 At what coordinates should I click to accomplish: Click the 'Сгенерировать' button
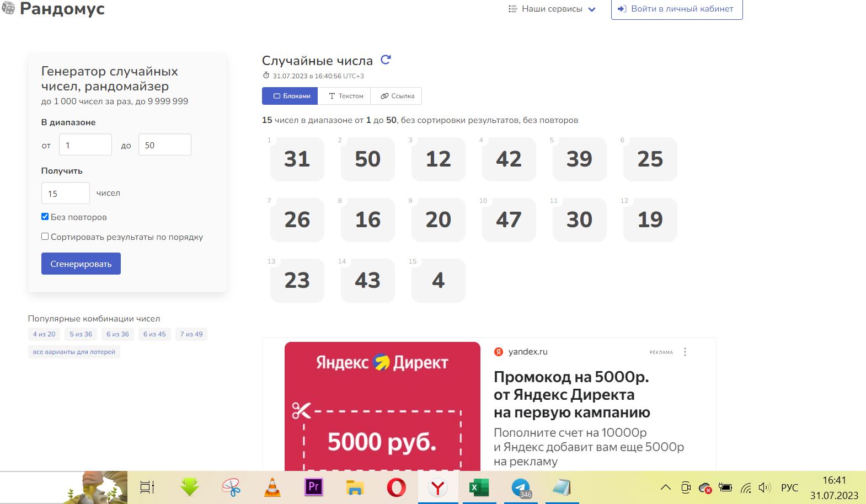click(81, 264)
